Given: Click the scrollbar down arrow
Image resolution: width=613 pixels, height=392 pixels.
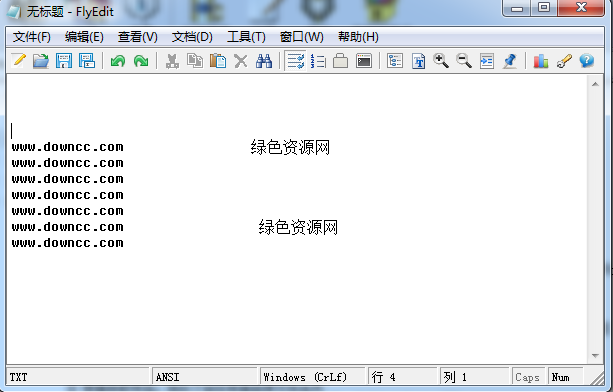Looking at the screenshot, I should coord(595,356).
